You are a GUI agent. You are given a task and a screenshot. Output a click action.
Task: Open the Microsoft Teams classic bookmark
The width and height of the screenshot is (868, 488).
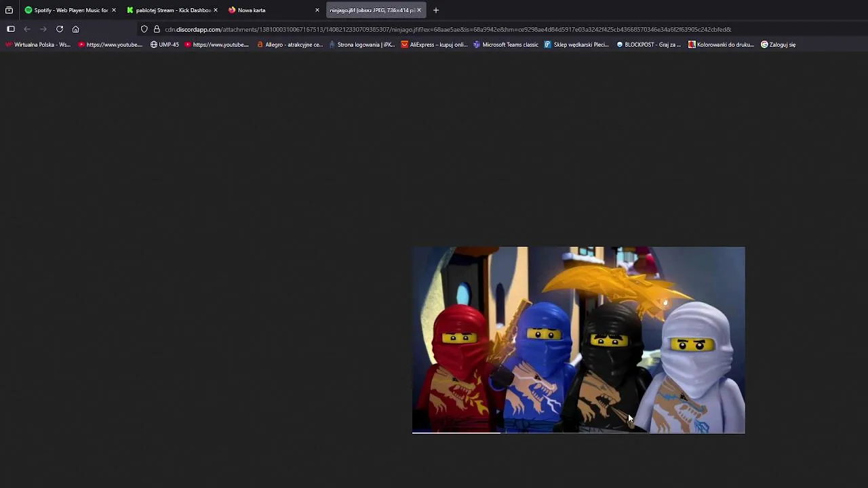[x=506, y=45]
